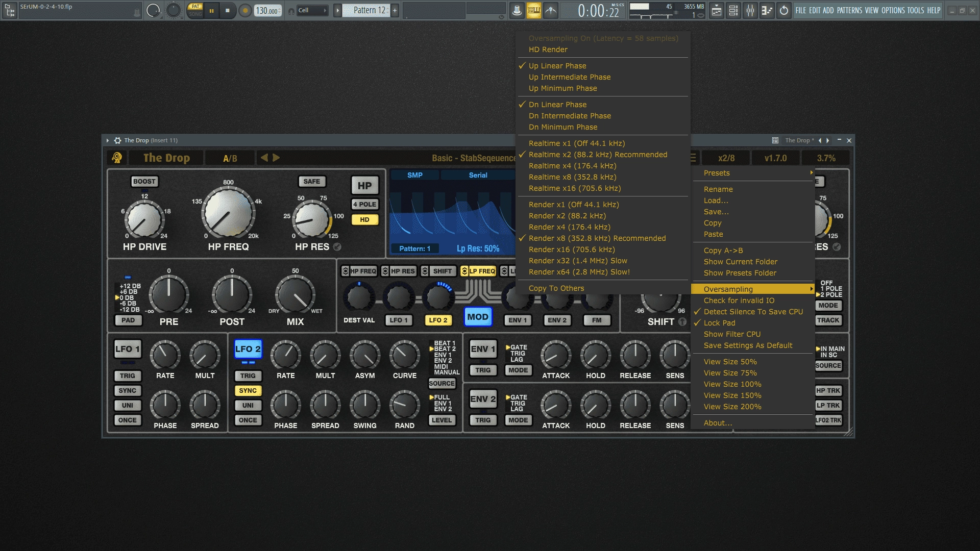980x551 pixels.
Task: Open the PATTERNS menu
Action: tap(850, 10)
